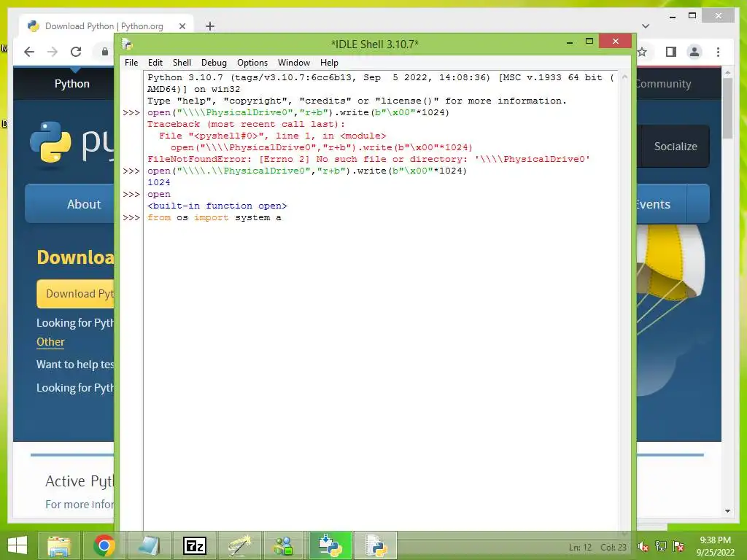Click the 'Col: 23' status bar entry
The width and height of the screenshot is (747, 560).
[614, 547]
